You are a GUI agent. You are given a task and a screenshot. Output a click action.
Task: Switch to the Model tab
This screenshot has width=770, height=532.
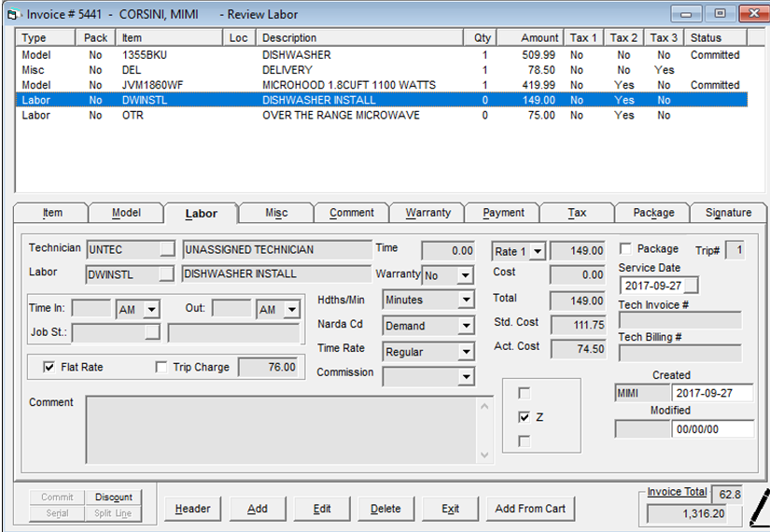pos(126,213)
